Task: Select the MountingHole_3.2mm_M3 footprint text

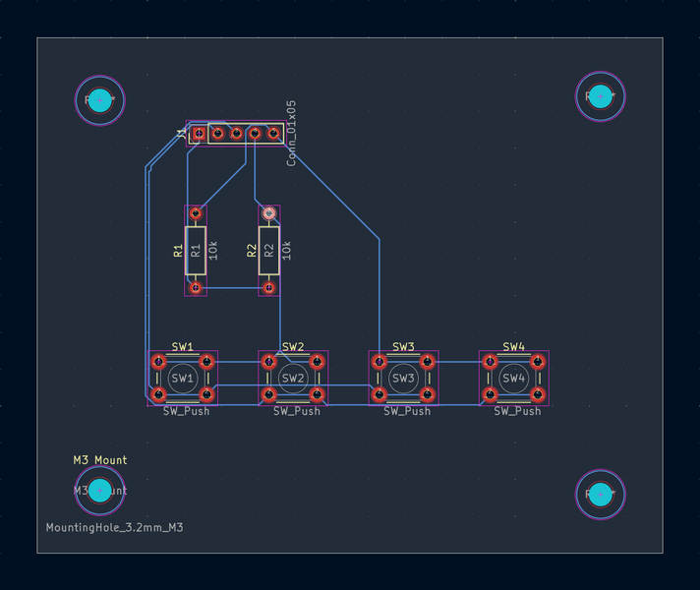Action: point(115,527)
